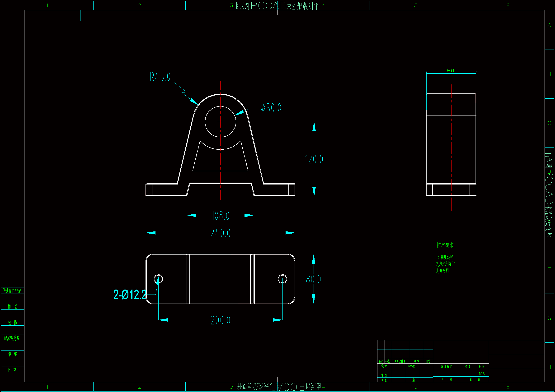Click the 1:1.5 scale value cell
The image size is (555, 392).
pyautogui.click(x=481, y=374)
